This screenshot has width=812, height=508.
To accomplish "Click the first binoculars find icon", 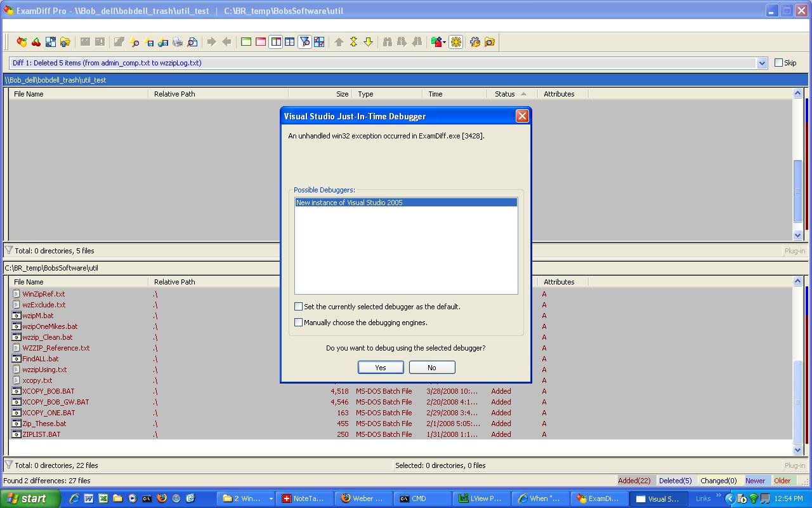I will click(388, 42).
